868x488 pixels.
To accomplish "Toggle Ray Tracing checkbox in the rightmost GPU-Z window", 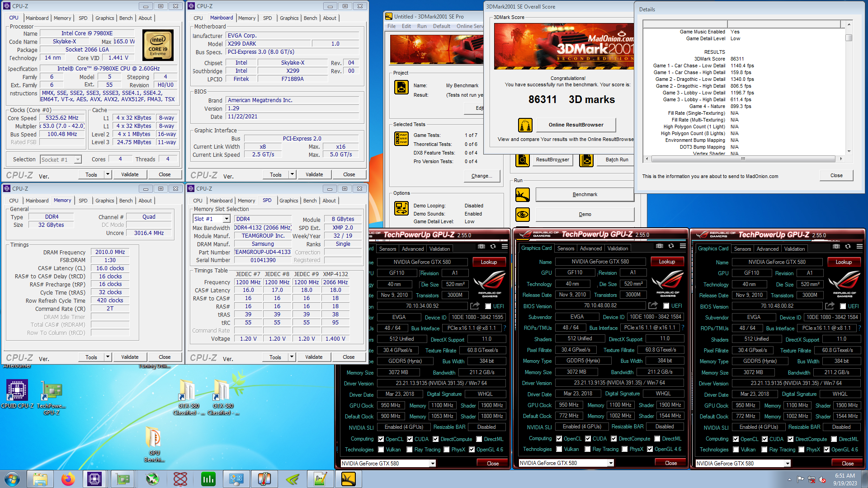I will [764, 450].
